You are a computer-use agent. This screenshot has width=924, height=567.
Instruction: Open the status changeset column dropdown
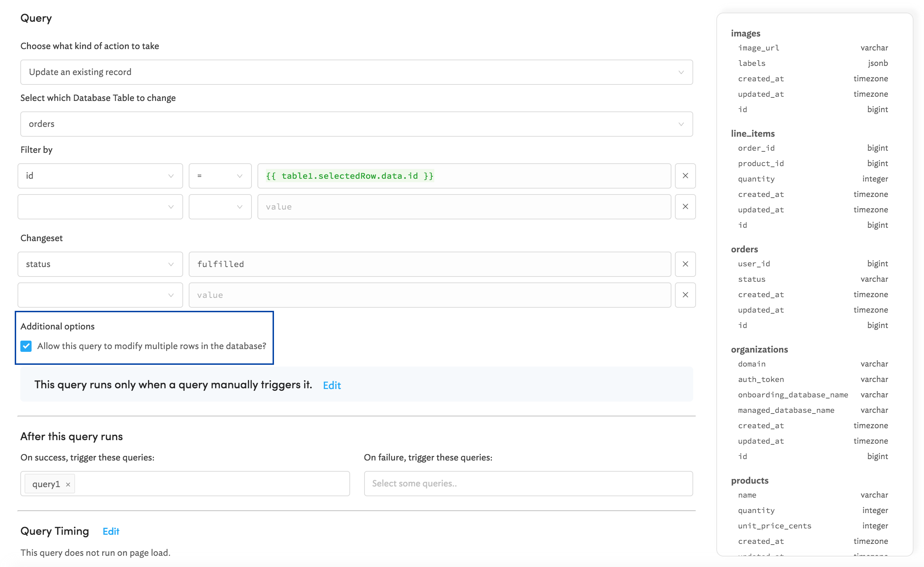pos(100,264)
